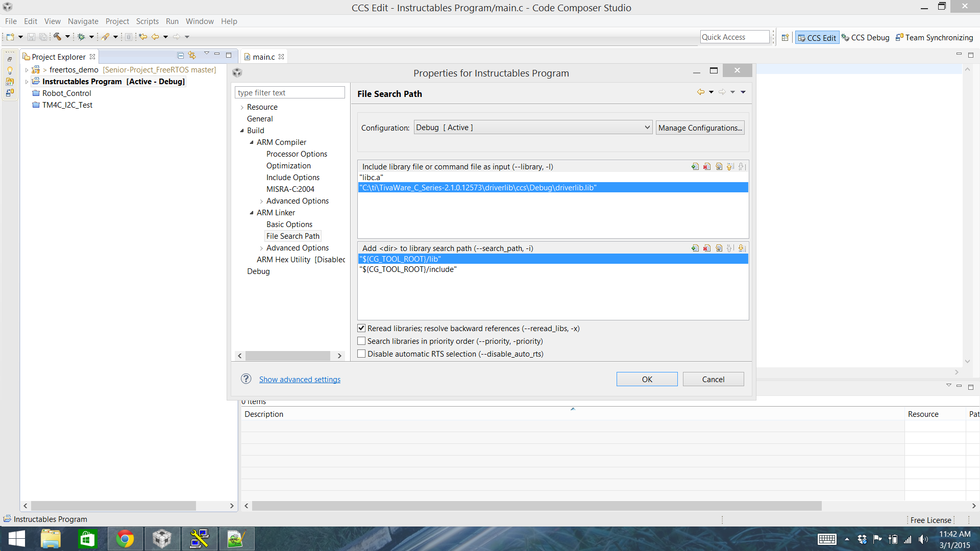
Task: Click the Scripts menu item
Action: (x=148, y=21)
